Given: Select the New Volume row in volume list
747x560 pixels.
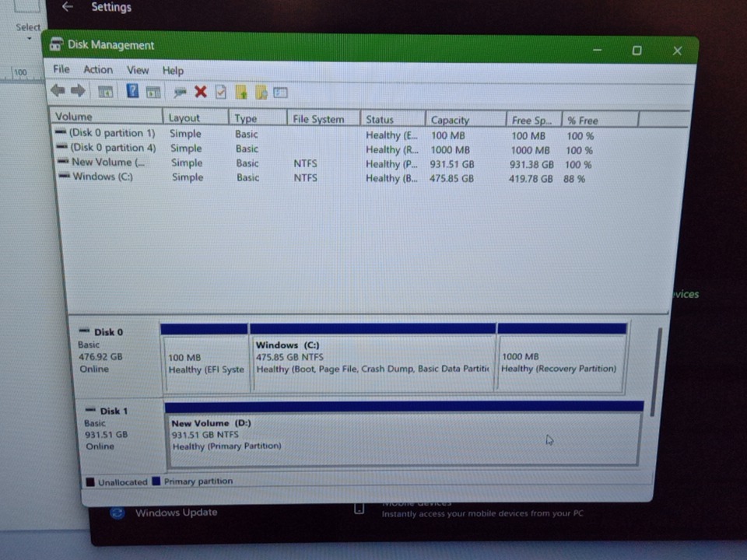Looking at the screenshot, I should (x=324, y=163).
